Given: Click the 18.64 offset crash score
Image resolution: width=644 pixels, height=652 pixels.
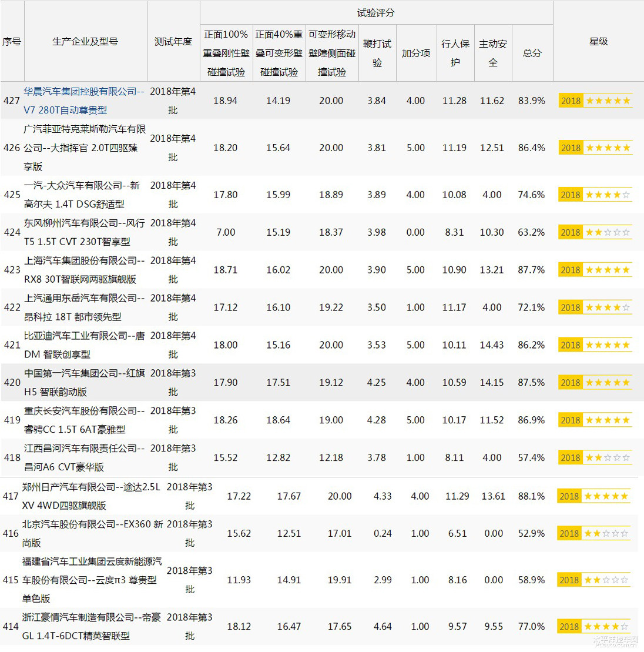Looking at the screenshot, I should tap(279, 420).
